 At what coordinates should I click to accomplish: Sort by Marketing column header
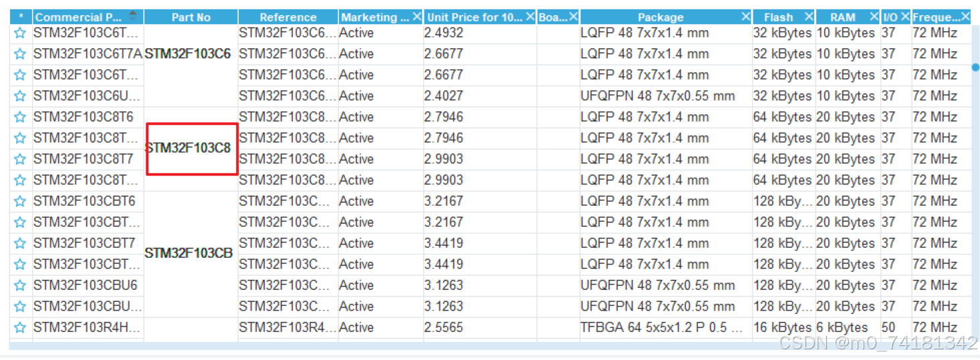pos(374,17)
